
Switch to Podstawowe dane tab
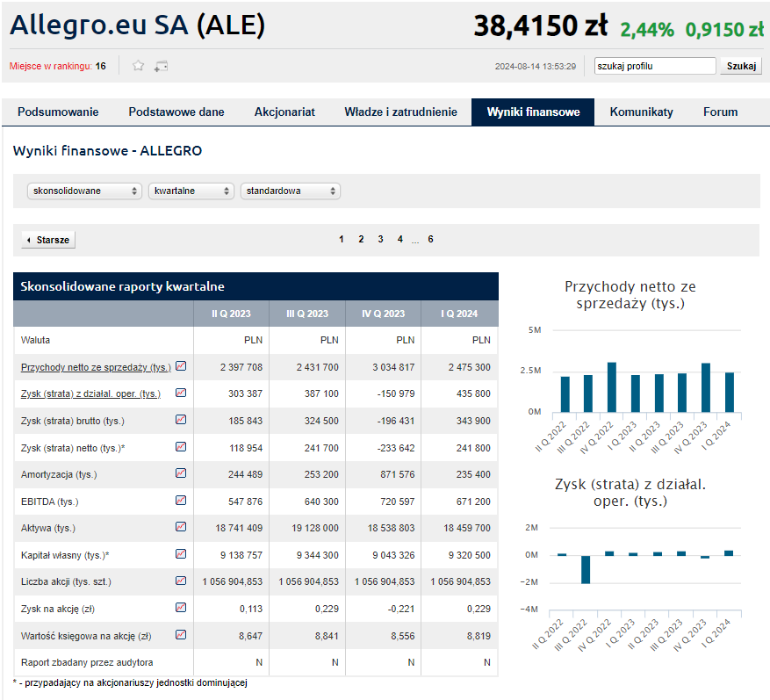pos(176,112)
